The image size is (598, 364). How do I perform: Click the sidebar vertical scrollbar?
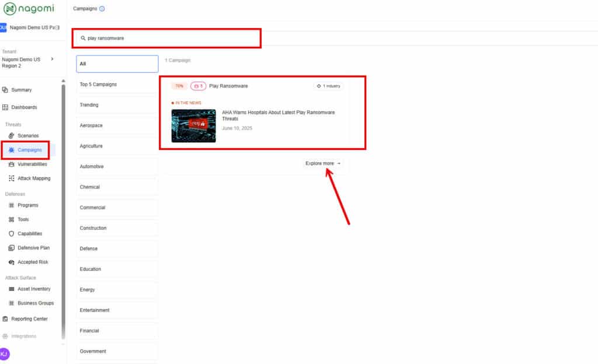(63, 211)
